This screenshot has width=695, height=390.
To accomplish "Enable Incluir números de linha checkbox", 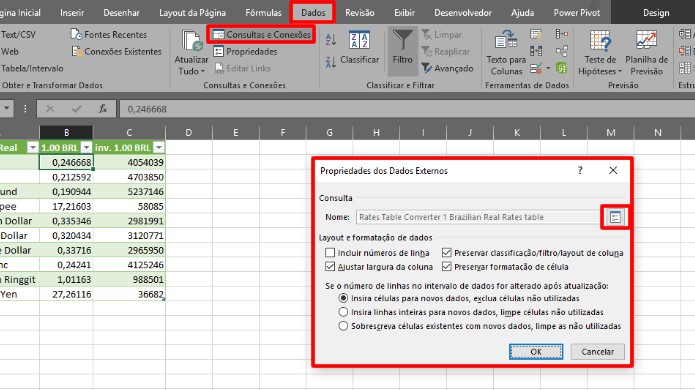I will tap(330, 253).
